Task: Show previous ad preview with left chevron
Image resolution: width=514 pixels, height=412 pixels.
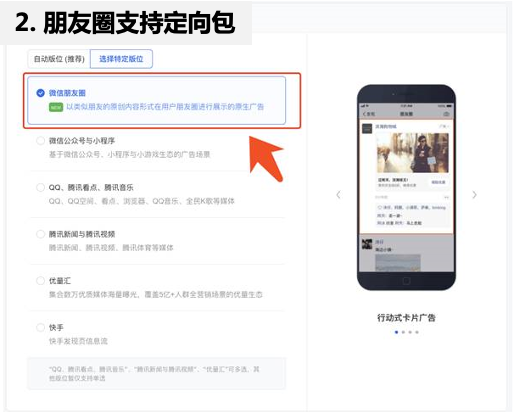Action: (x=338, y=195)
